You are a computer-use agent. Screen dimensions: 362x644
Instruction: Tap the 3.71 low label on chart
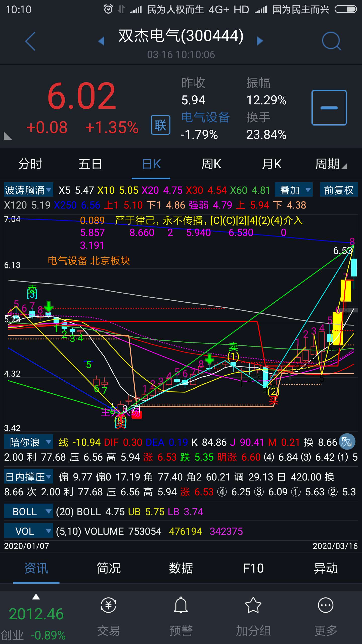[131, 409]
